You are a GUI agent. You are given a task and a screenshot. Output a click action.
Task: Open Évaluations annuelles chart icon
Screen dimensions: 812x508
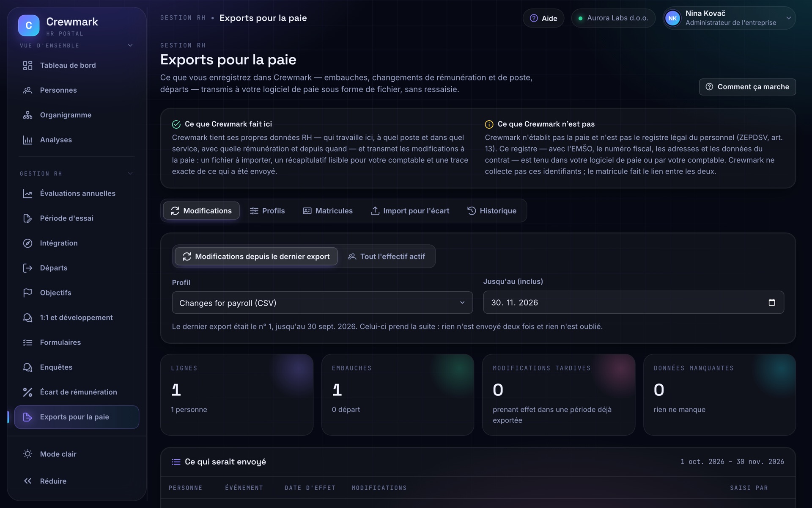[27, 193]
